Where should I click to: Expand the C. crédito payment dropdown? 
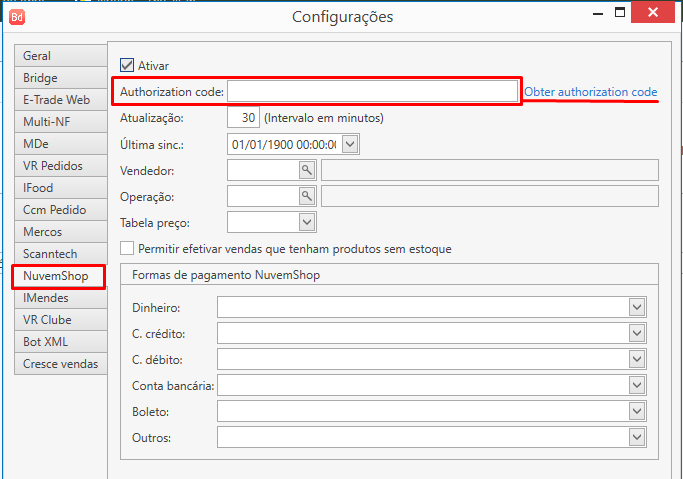point(635,333)
